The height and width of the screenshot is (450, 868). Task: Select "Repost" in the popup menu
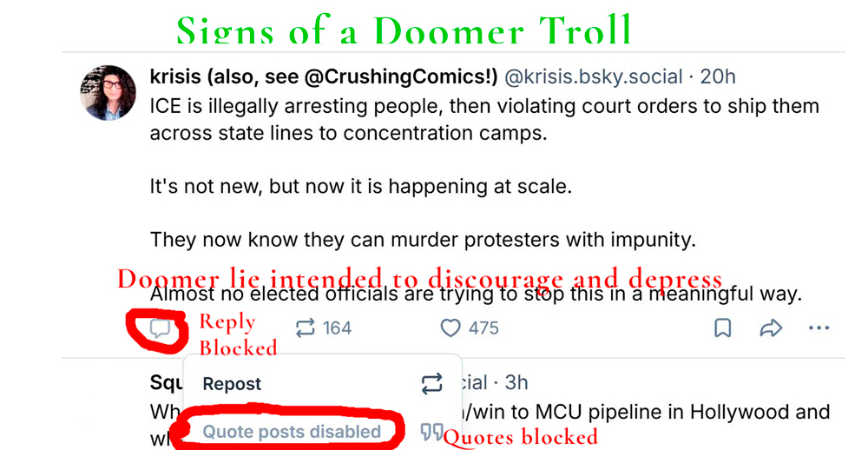click(x=232, y=384)
